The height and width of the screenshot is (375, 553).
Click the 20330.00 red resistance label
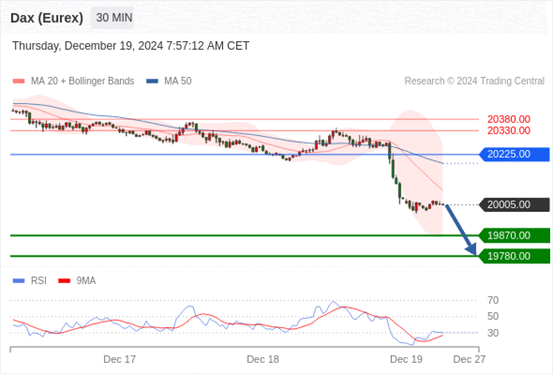tap(509, 131)
